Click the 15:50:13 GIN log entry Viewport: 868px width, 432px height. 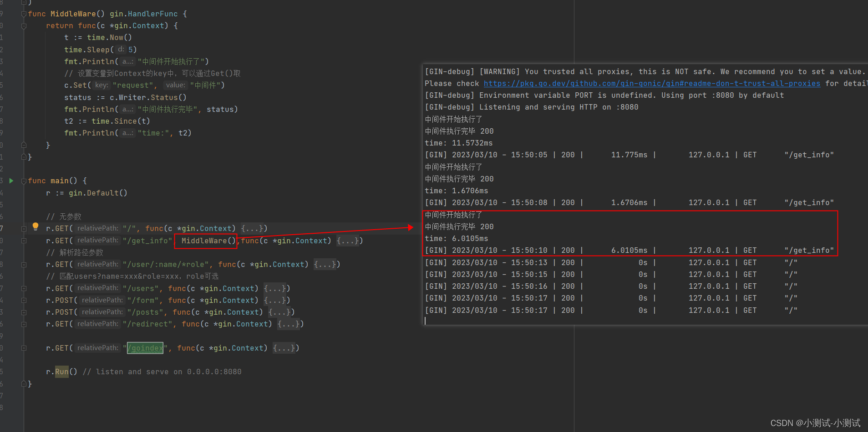(x=611, y=262)
